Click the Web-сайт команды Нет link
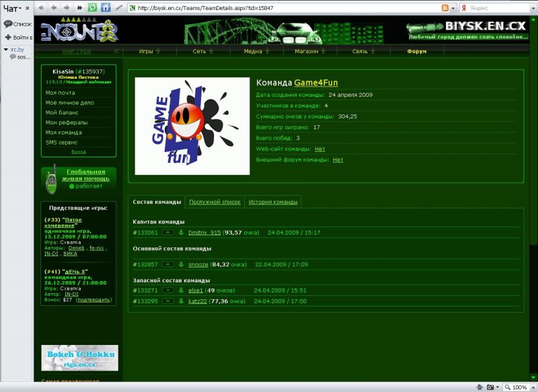538x392 pixels. (x=320, y=149)
